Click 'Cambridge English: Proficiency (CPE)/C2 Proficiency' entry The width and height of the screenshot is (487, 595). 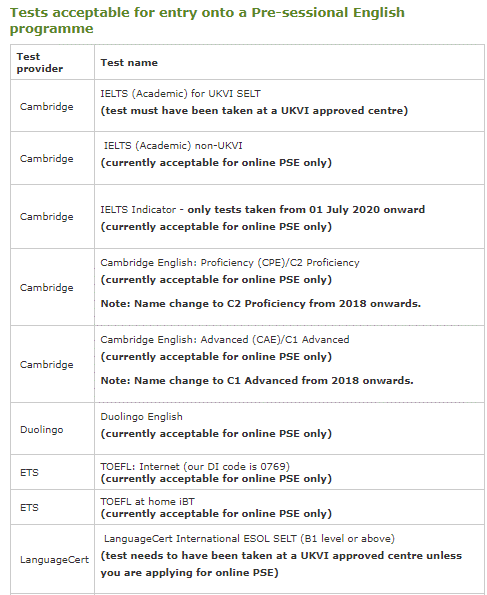pos(230,263)
